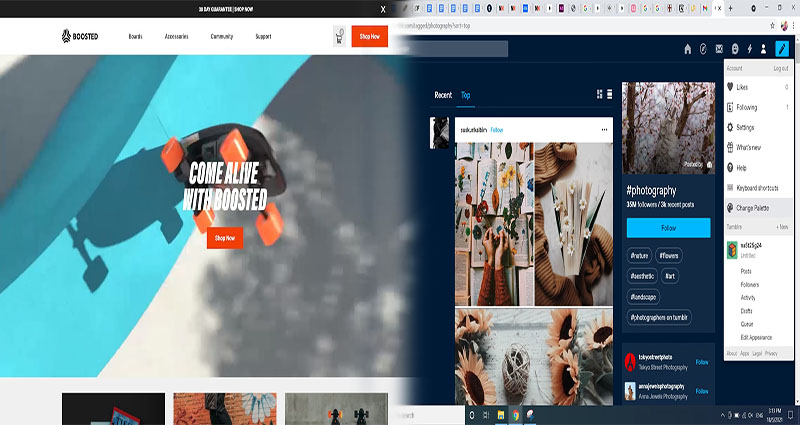The height and width of the screenshot is (425, 800).
Task: Open Posts under the Untitled blog
Action: pyautogui.click(x=746, y=271)
